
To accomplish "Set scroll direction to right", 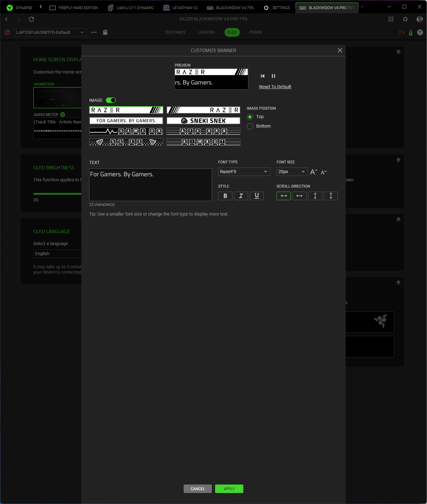I will point(299,196).
